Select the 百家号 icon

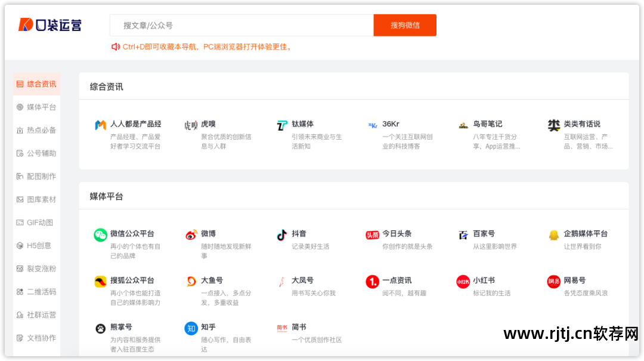[x=464, y=234]
